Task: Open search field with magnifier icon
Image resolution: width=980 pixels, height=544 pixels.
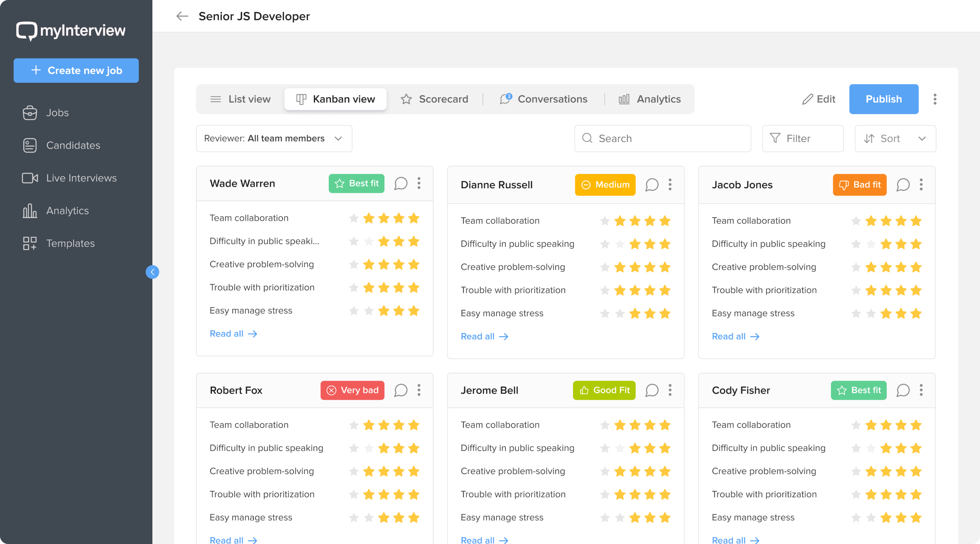Action: click(x=662, y=139)
